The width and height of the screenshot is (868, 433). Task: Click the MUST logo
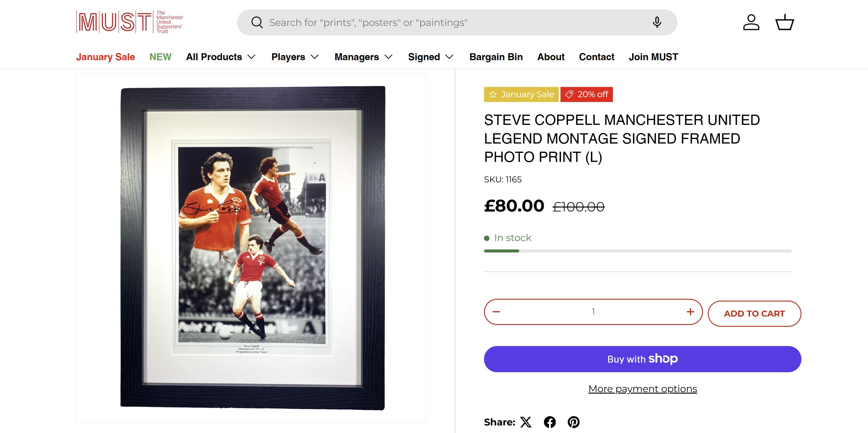click(x=130, y=22)
